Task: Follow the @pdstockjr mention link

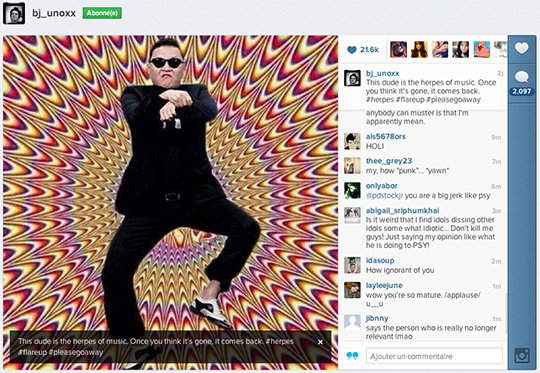Action: (x=384, y=196)
